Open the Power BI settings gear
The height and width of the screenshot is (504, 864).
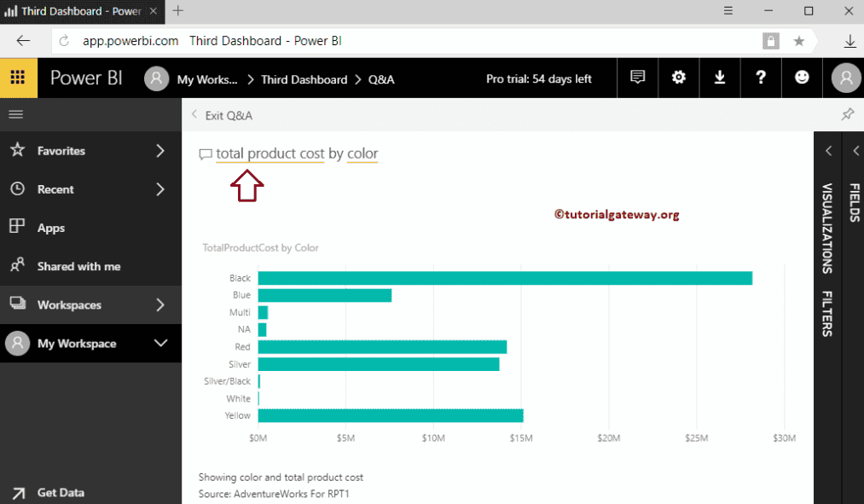tap(678, 78)
